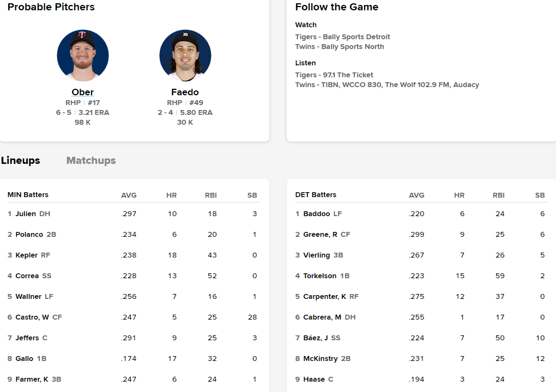Open Polanco's player page
Viewport: 556px width, 392px height.
click(29, 235)
